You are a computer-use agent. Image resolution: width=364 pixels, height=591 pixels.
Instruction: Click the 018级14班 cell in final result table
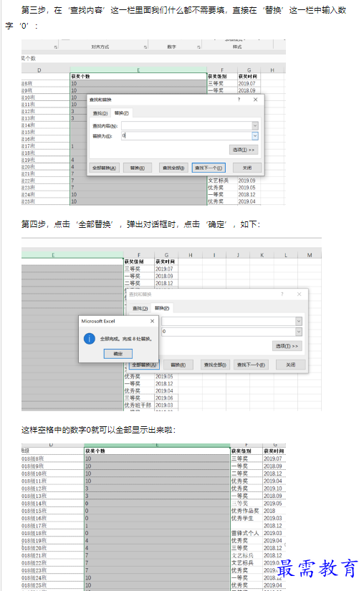[52, 503]
